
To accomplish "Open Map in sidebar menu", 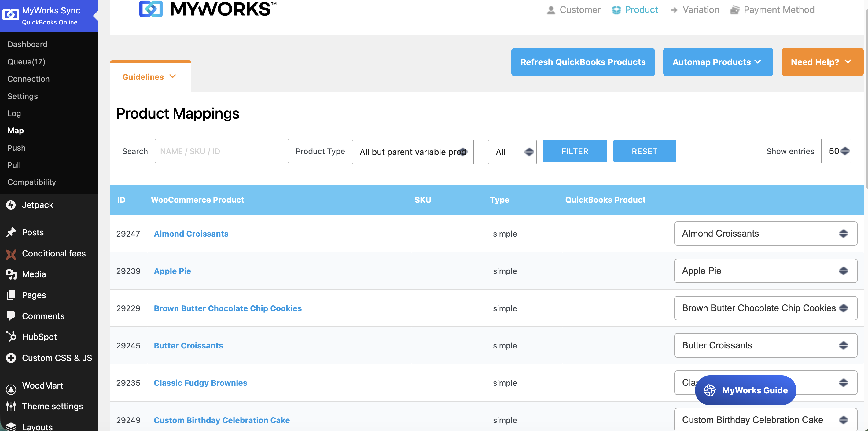I will pyautogui.click(x=16, y=131).
